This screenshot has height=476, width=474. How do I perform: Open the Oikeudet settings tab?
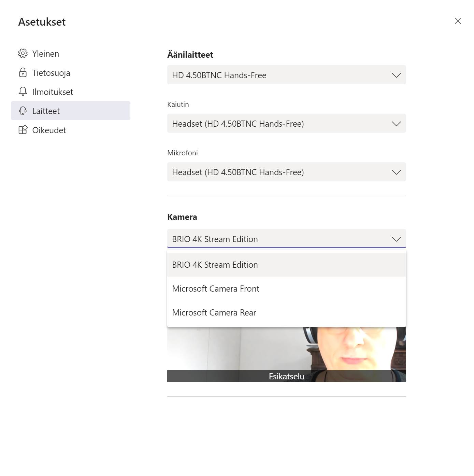click(x=49, y=130)
